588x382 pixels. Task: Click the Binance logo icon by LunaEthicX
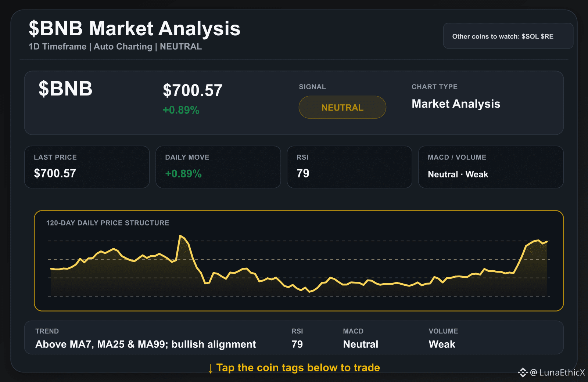click(523, 372)
